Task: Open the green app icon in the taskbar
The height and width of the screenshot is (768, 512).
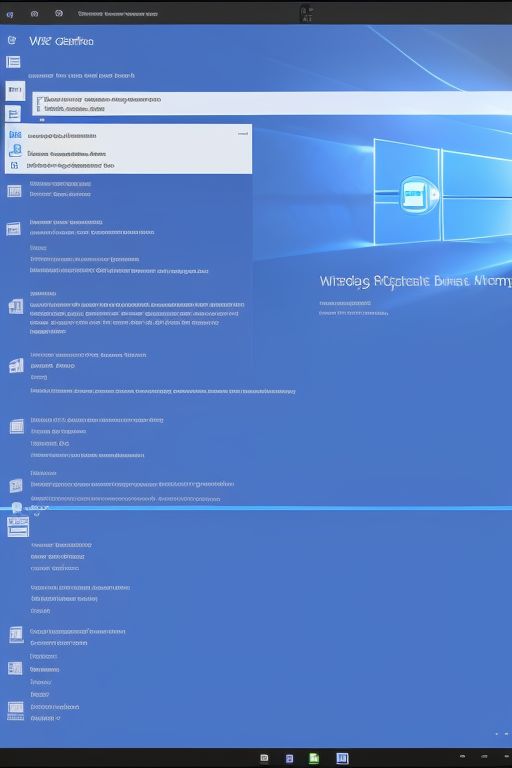Action: (x=314, y=758)
